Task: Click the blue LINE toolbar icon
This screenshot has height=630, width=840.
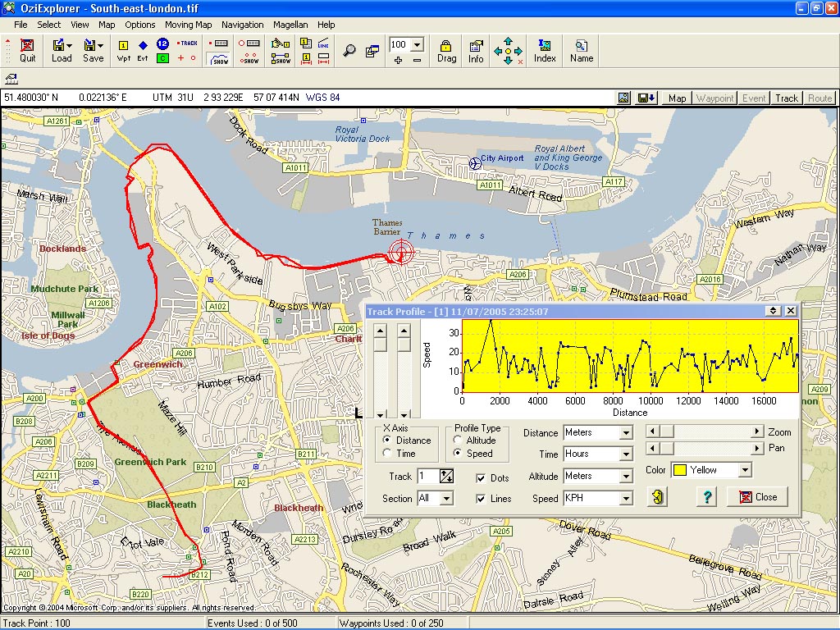Action: [323, 43]
